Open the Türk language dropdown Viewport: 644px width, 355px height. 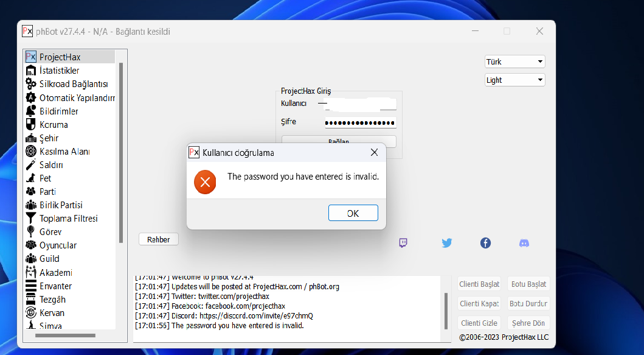click(514, 62)
